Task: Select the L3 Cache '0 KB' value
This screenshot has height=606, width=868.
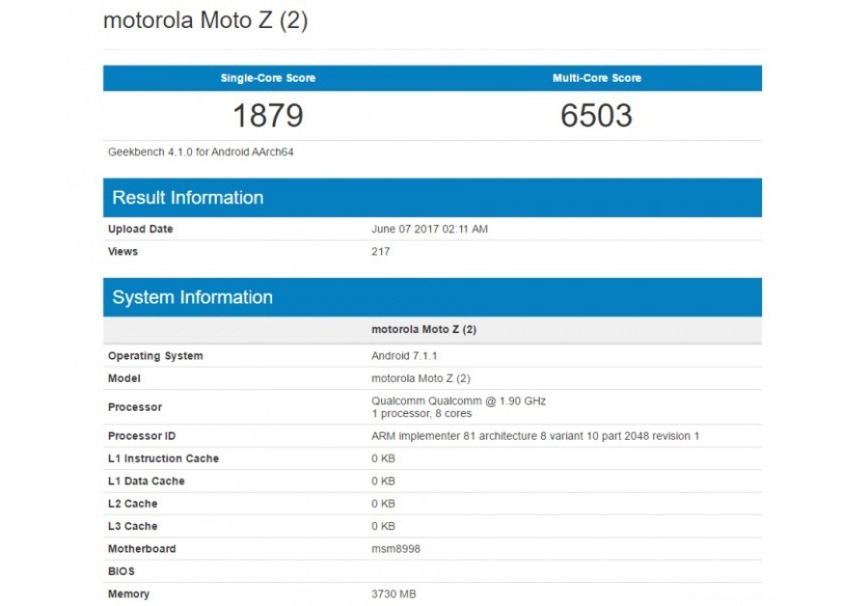Action: (x=383, y=526)
